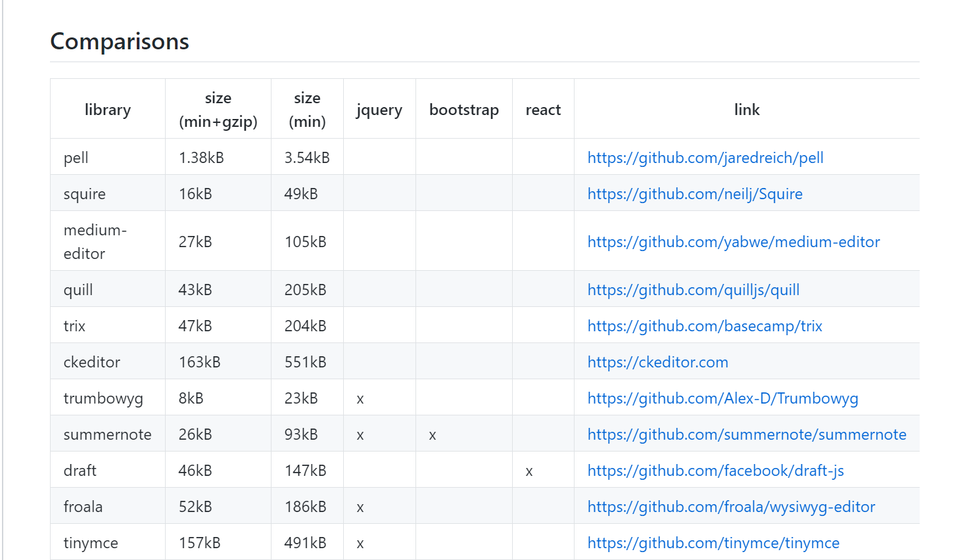
Task: Click the 16kB size value
Action: (195, 194)
